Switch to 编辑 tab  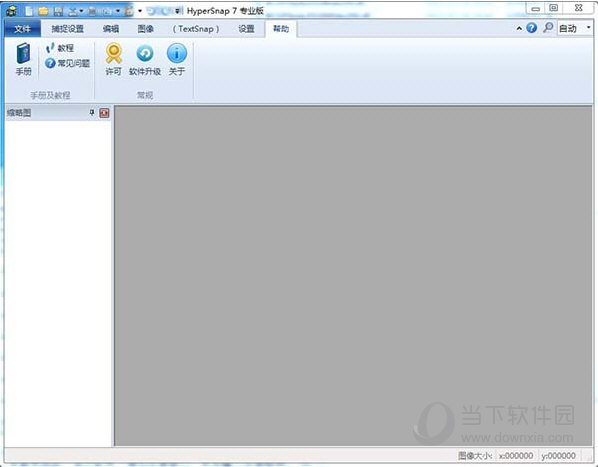(111, 29)
